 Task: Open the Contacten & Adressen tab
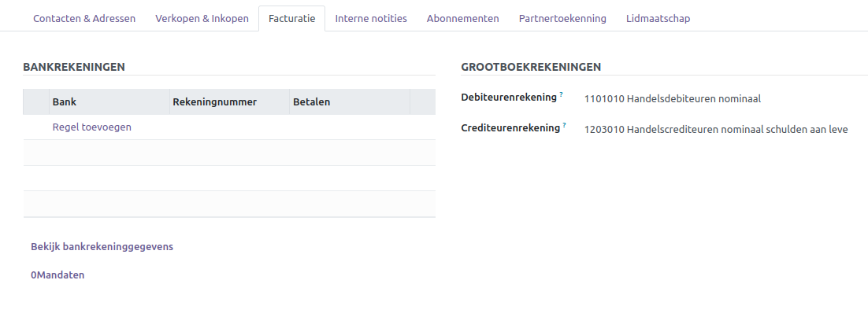click(x=84, y=18)
